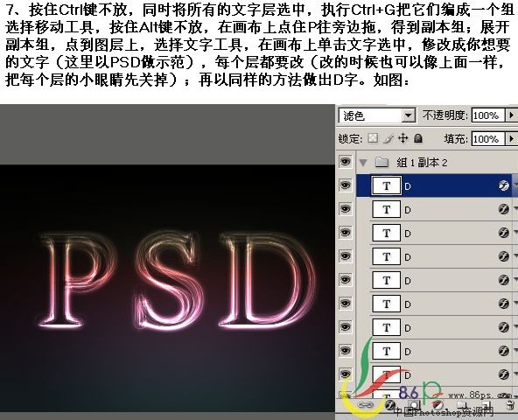Click T thumbnail of second D layer
The image size is (518, 420).
387,209
